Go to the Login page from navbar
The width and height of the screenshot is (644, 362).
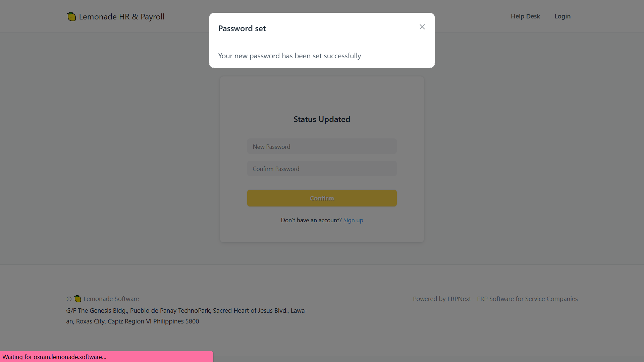coord(562,16)
